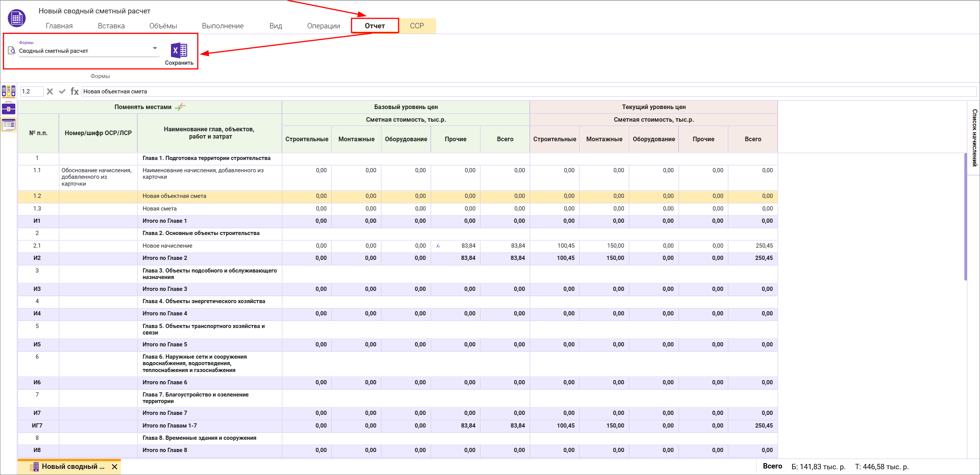
Task: Cancel formula edit with X icon
Action: [50, 91]
